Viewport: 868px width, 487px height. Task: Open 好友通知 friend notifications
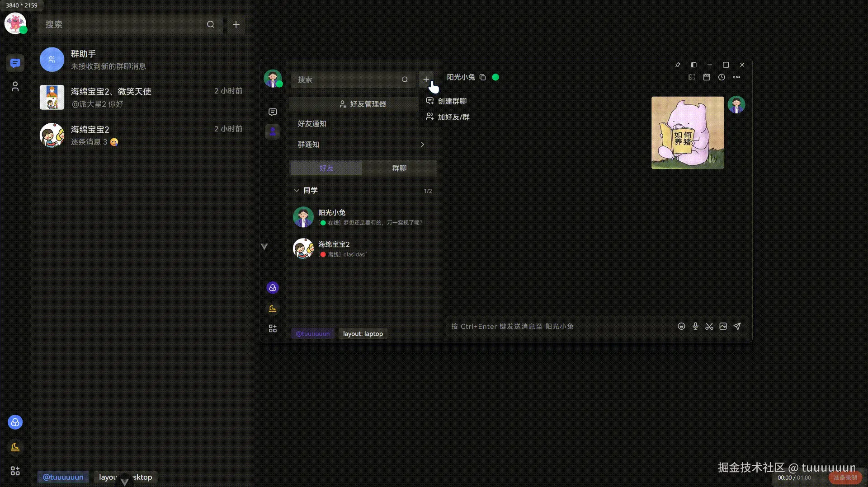click(312, 123)
